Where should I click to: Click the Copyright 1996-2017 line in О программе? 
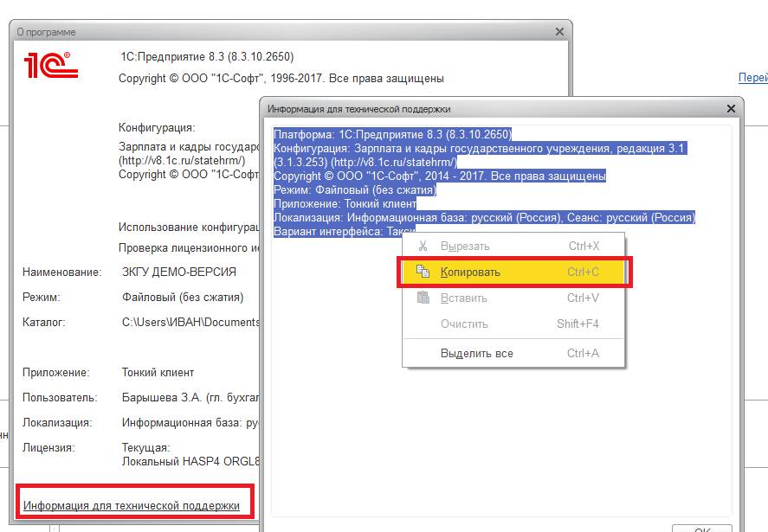[x=281, y=79]
